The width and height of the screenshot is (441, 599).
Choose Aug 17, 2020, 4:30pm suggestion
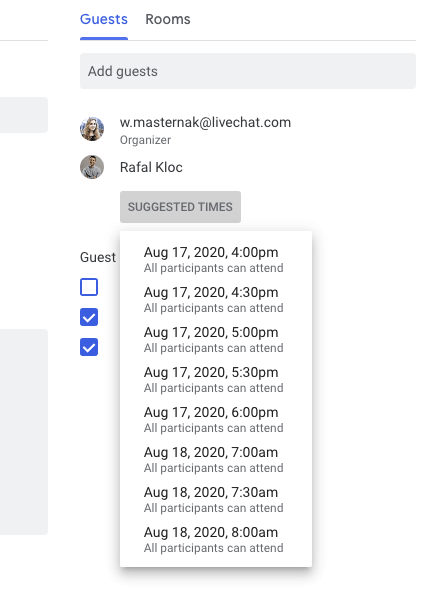(x=216, y=299)
